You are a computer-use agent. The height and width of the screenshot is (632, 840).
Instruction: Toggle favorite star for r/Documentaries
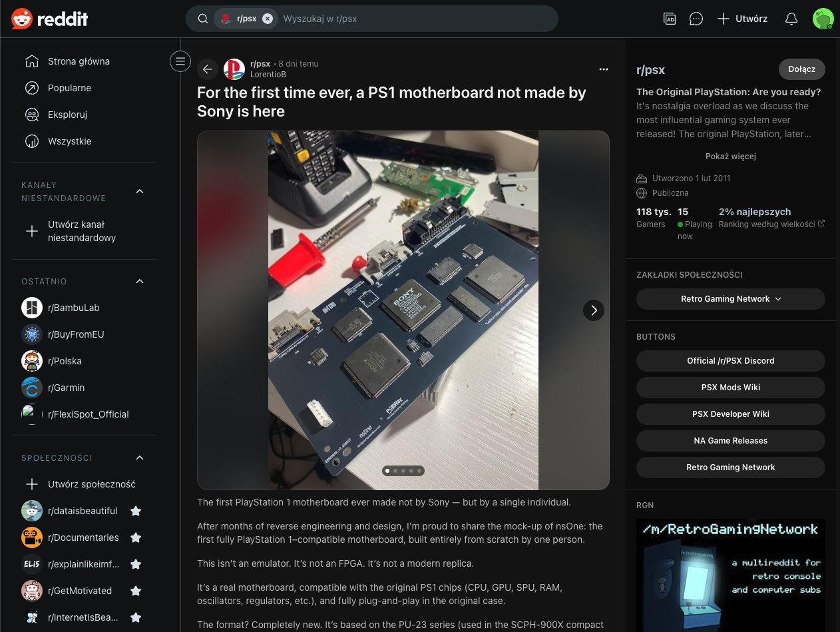click(136, 537)
